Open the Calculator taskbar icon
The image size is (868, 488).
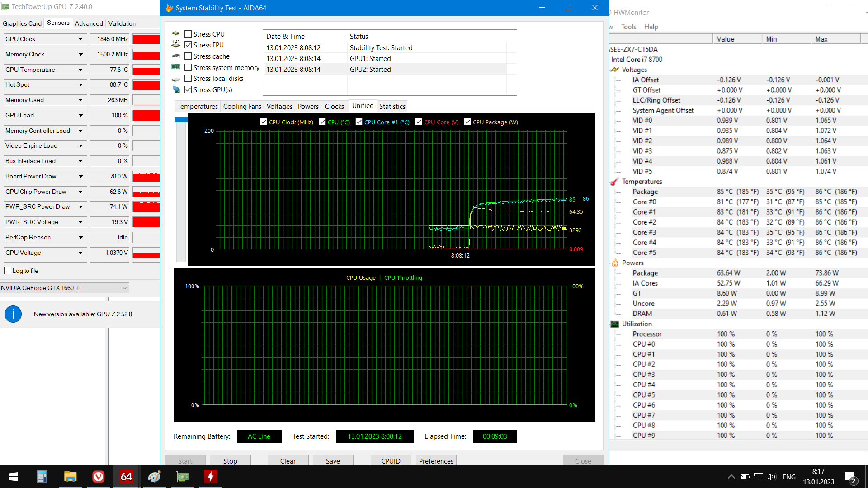[42, 477]
